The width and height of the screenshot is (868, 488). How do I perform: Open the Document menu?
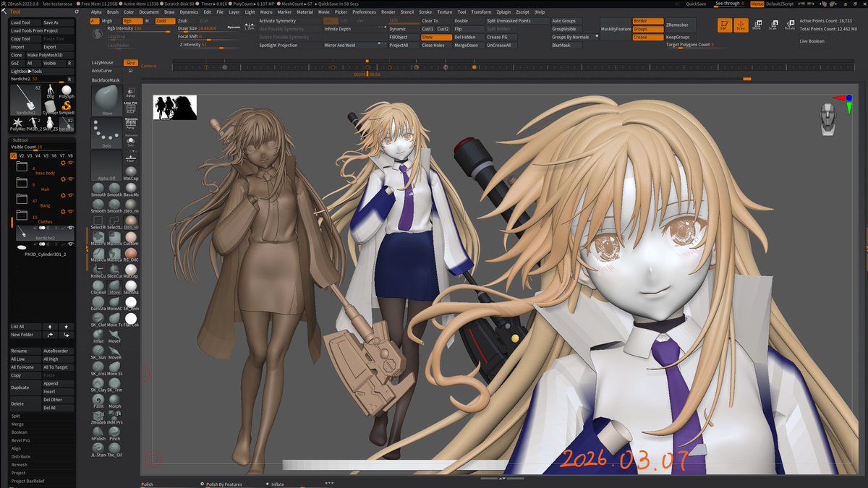click(x=149, y=12)
